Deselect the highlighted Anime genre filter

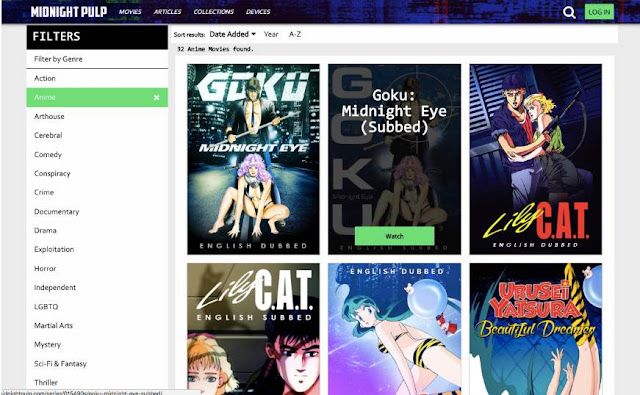(97, 98)
